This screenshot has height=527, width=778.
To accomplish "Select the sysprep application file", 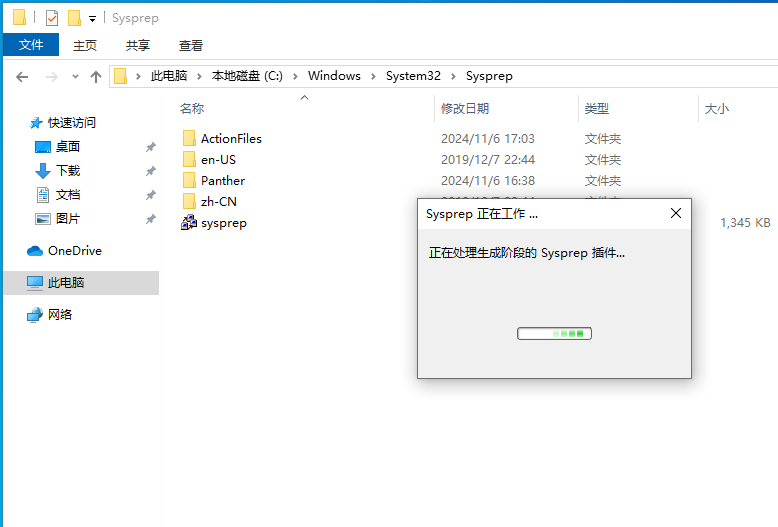I will (x=224, y=223).
